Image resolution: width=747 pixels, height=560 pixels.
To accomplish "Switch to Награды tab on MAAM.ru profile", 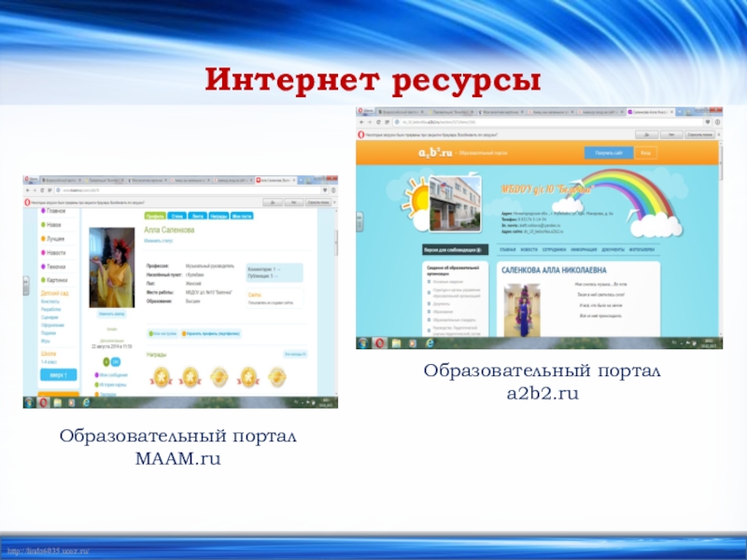I will 218,217.
